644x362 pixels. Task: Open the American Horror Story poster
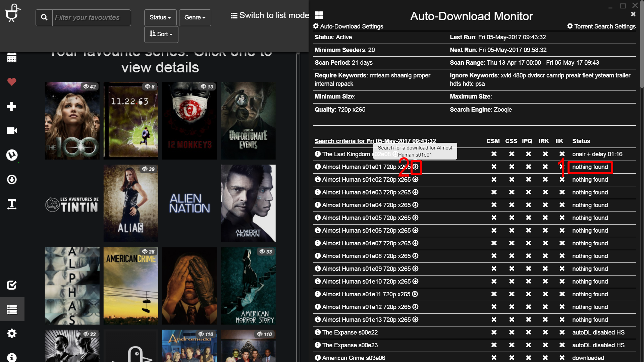click(248, 286)
